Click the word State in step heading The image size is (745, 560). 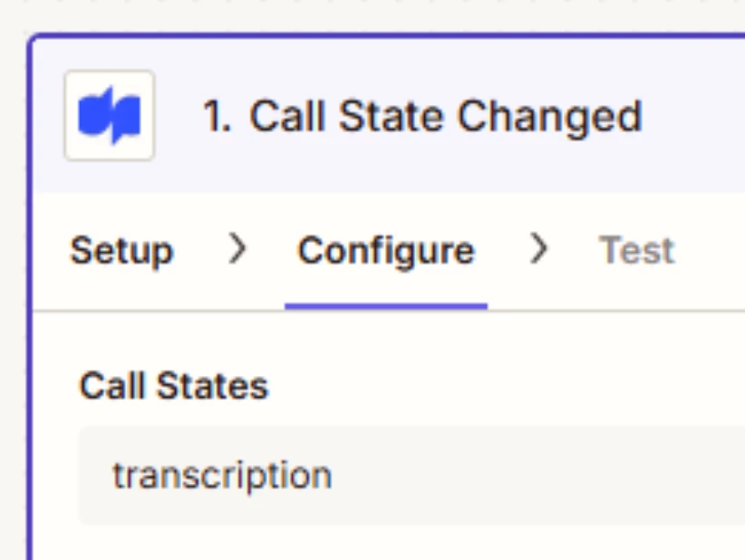392,116
